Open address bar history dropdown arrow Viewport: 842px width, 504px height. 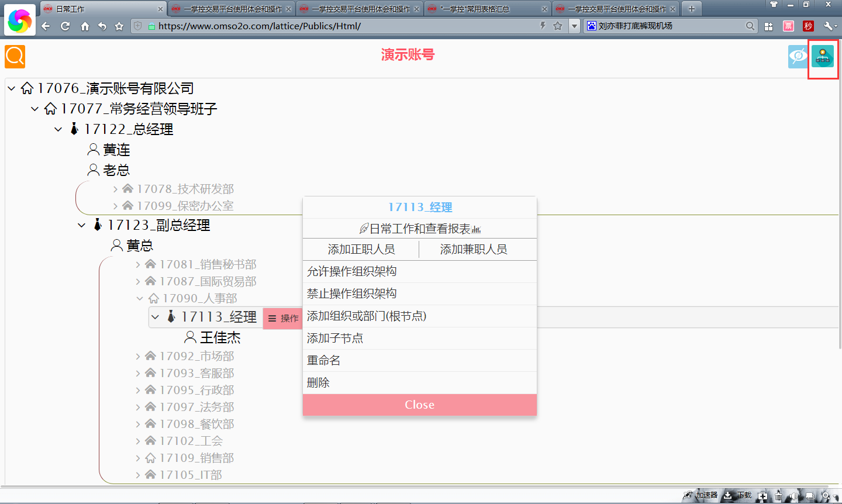[x=574, y=26]
